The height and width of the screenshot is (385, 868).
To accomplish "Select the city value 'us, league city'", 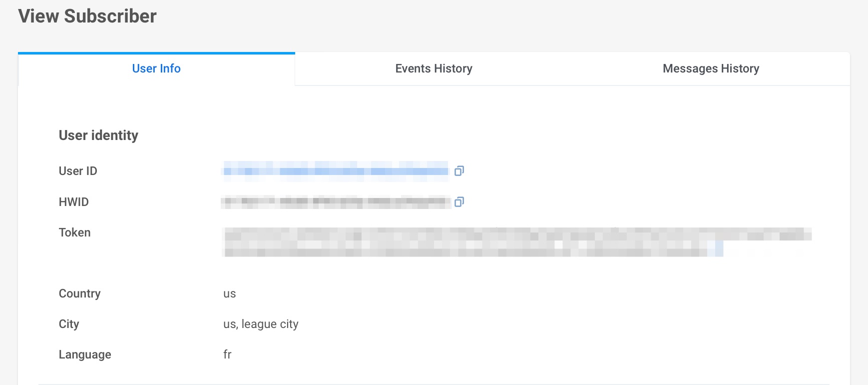I will [x=261, y=324].
